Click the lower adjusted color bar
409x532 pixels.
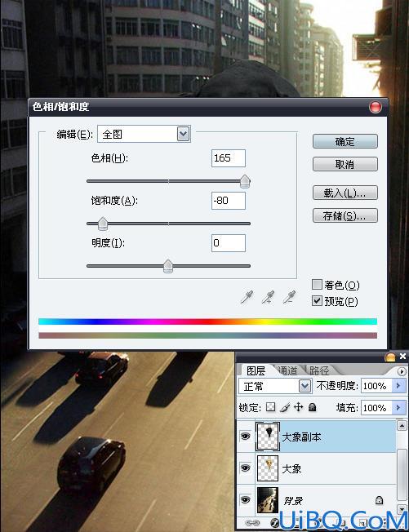207,335
